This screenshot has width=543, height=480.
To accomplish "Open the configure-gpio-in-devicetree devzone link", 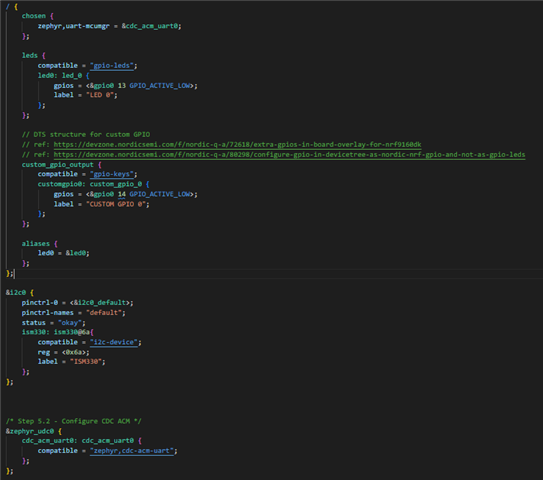I will coord(289,154).
